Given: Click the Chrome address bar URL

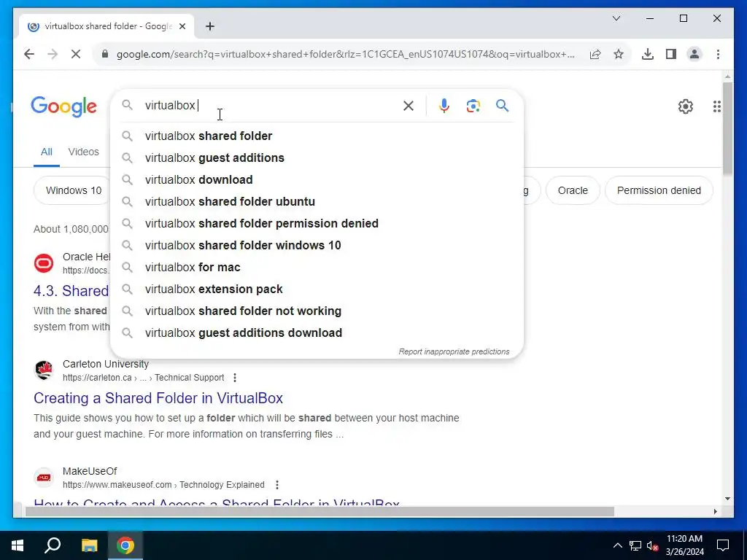Looking at the screenshot, I should point(345,54).
